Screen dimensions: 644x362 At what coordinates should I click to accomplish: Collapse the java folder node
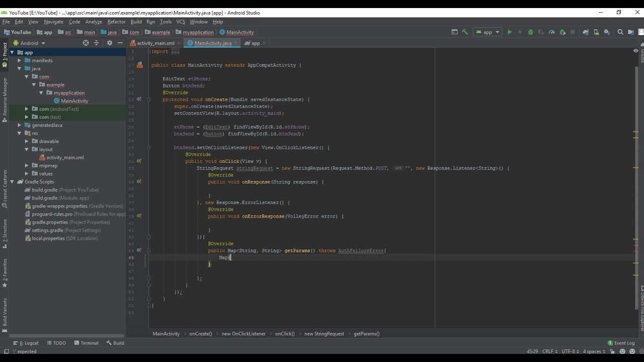coord(20,68)
